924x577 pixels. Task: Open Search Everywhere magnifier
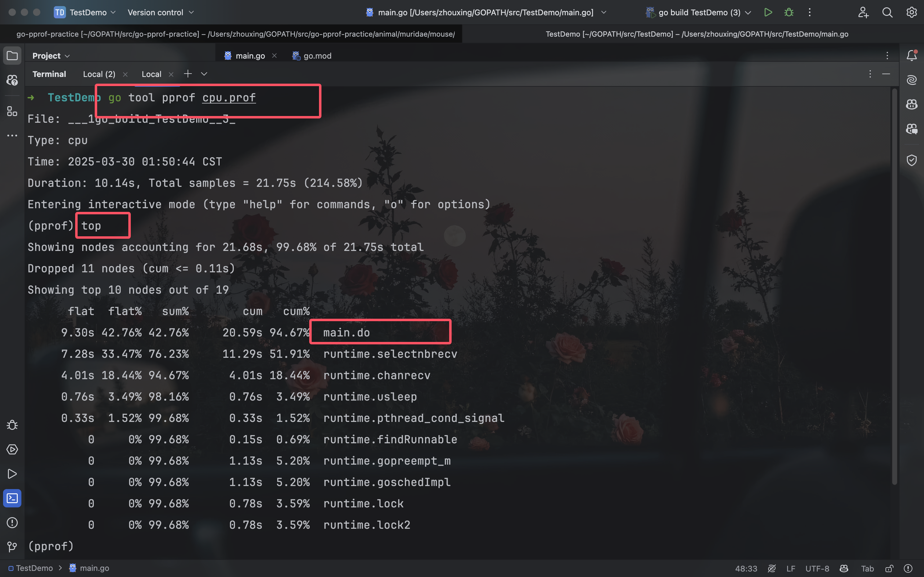click(887, 12)
